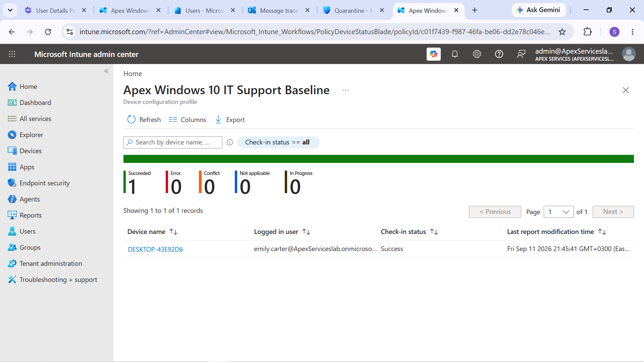Open the settings gear in header
Image resolution: width=644 pixels, height=362 pixels.
coord(477,54)
